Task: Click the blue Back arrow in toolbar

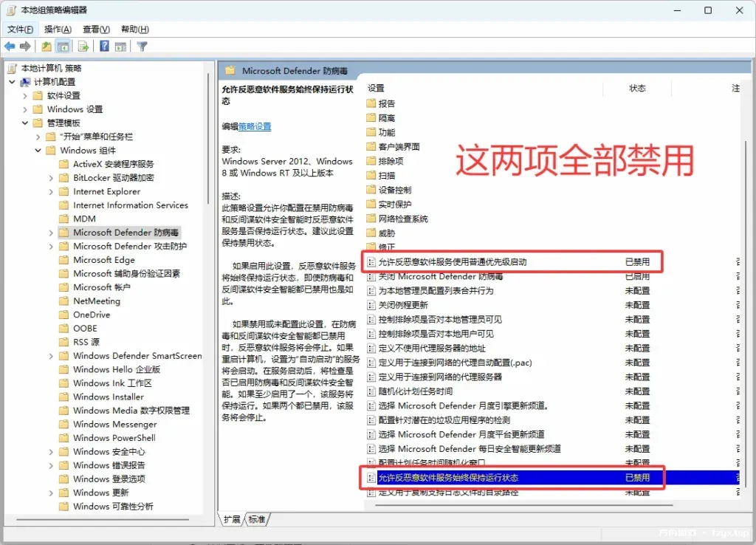Action: 10,47
